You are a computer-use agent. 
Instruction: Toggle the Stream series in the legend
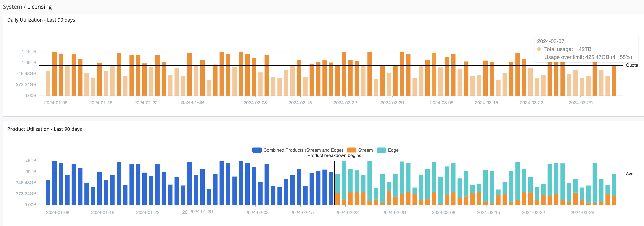(366, 150)
